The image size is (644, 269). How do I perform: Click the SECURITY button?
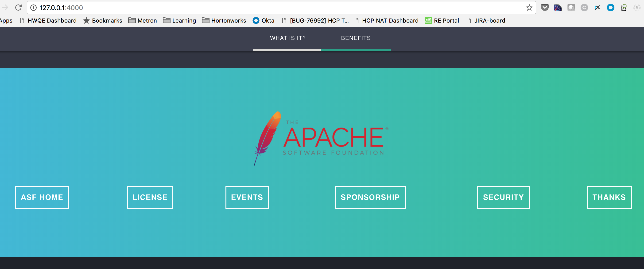point(504,197)
